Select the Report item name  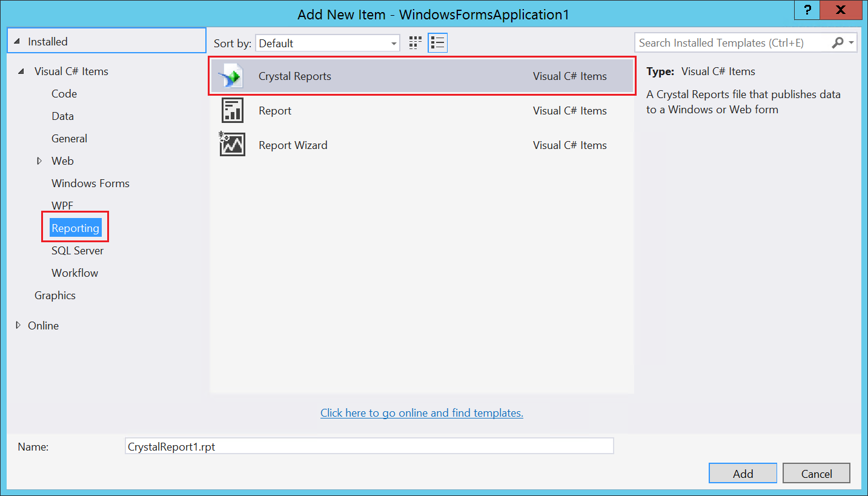(275, 111)
